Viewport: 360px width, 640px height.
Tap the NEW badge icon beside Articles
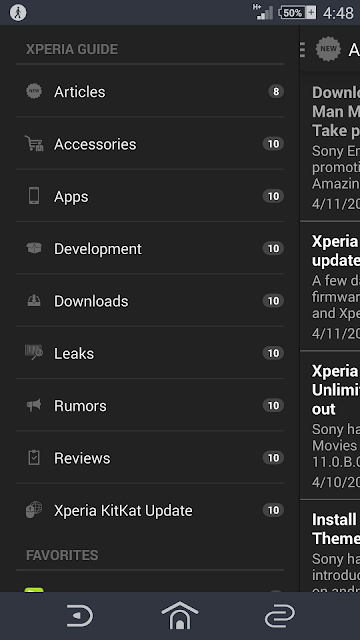point(34,91)
